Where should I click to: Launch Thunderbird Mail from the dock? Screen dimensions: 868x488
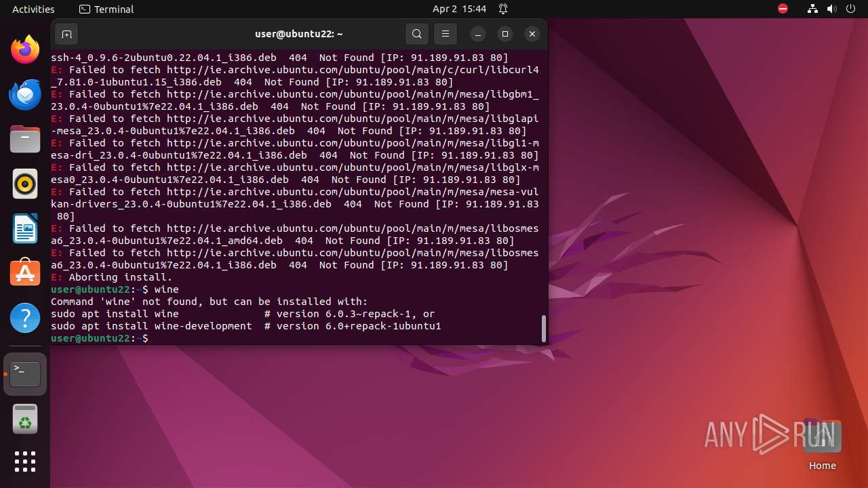[x=25, y=94]
